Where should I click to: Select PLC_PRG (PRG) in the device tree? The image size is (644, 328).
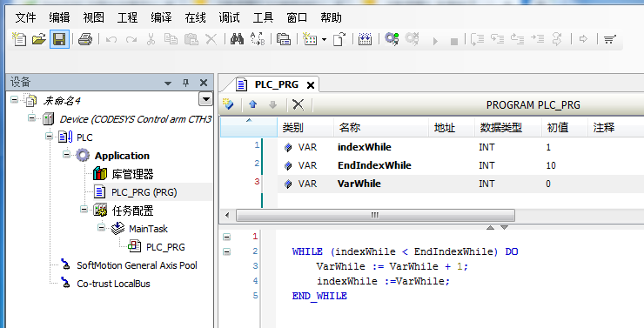point(144,192)
